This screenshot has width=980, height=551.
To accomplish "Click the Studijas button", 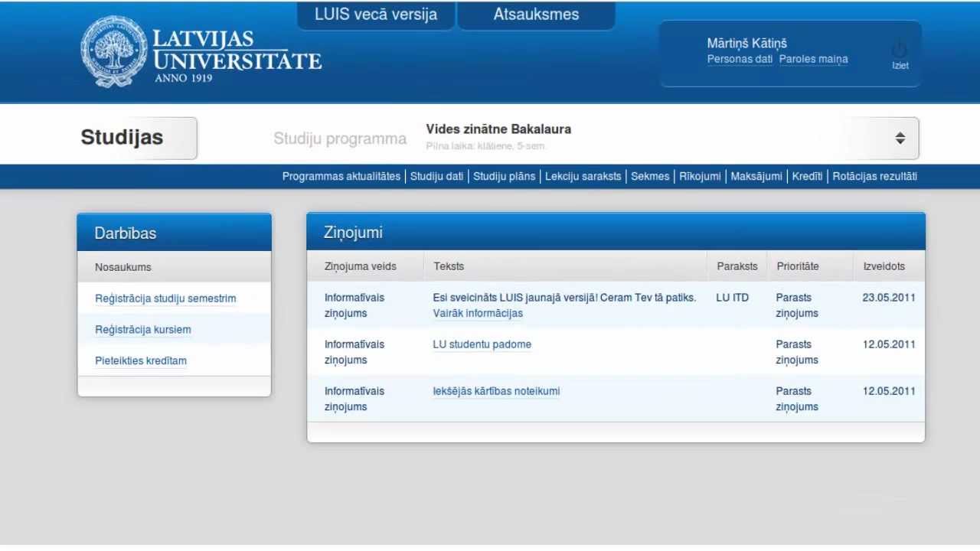I will pyautogui.click(x=138, y=138).
